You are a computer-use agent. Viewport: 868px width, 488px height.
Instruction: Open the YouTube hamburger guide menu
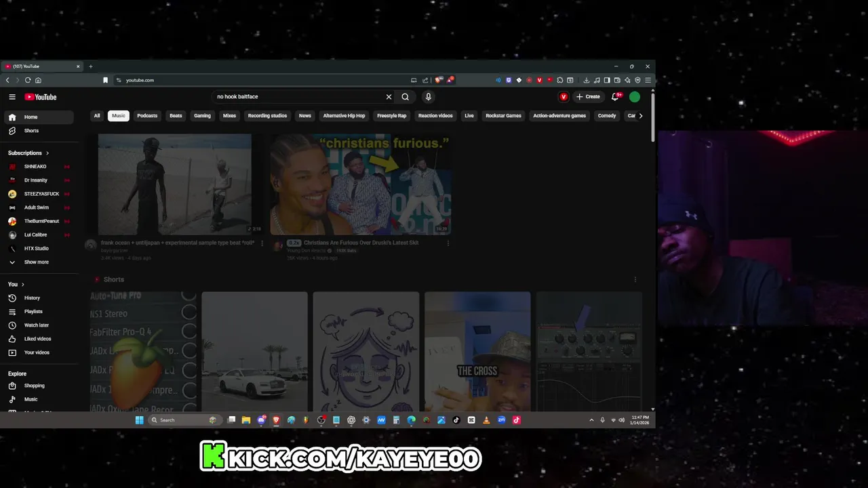(12, 97)
